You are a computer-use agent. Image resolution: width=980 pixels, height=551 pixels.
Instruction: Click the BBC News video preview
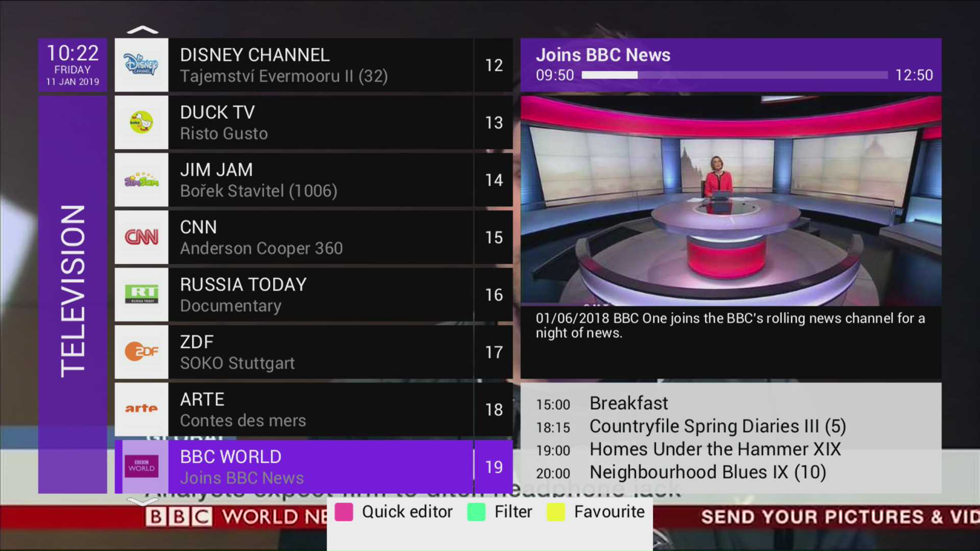tap(731, 201)
